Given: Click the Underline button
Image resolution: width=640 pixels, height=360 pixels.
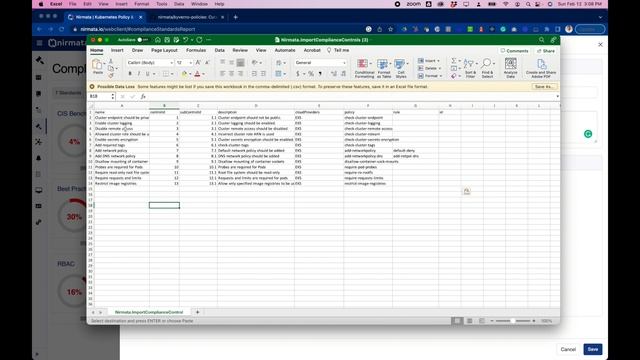Looking at the screenshot, I should point(147,74).
